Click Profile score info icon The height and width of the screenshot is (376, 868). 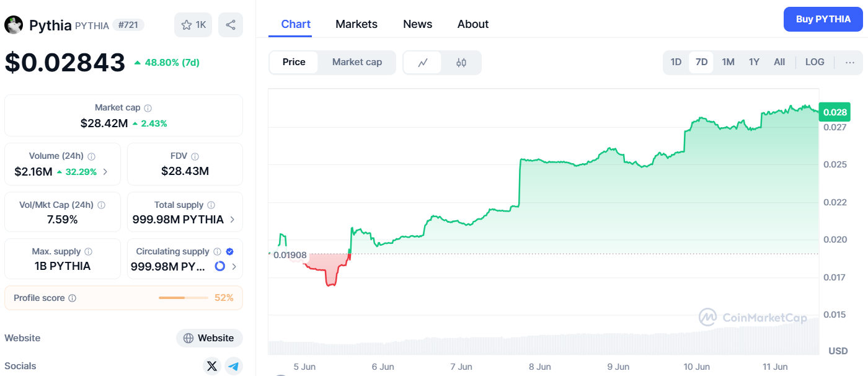(72, 298)
